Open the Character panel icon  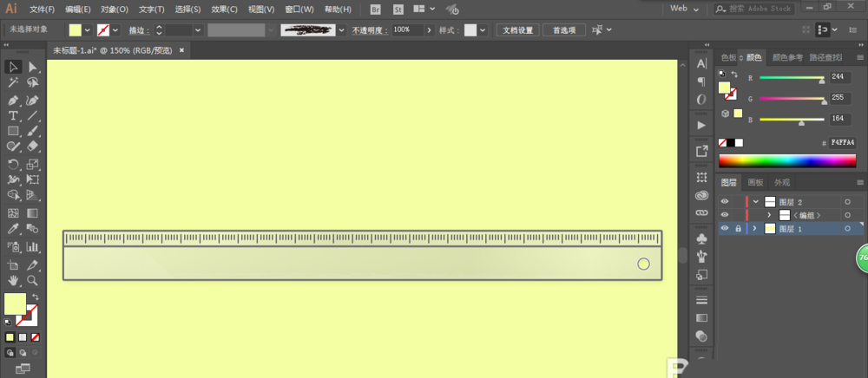[701, 64]
